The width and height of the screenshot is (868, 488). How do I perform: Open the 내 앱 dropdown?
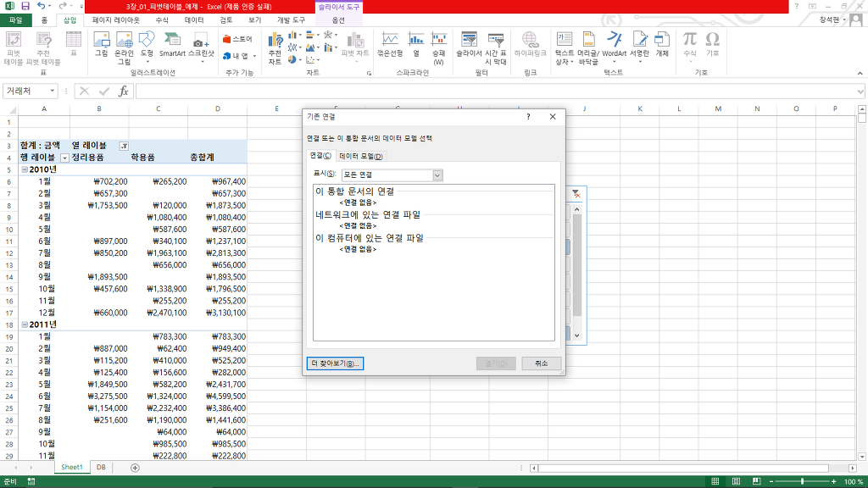[x=254, y=56]
